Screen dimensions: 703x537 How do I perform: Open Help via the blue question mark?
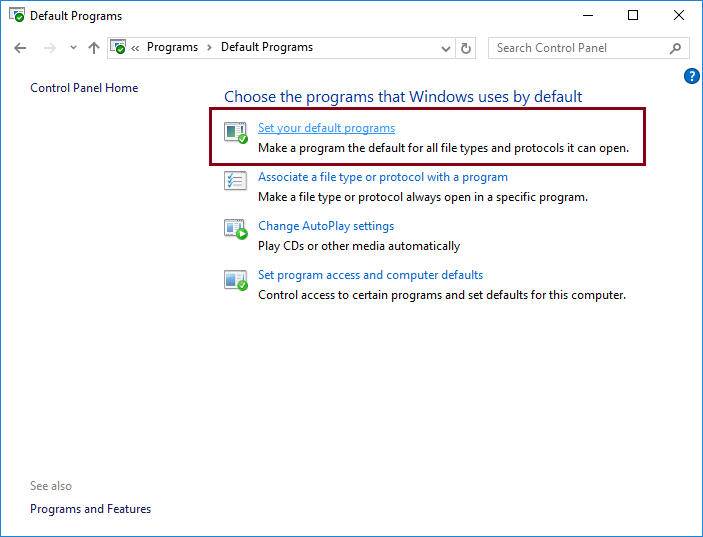[x=691, y=76]
